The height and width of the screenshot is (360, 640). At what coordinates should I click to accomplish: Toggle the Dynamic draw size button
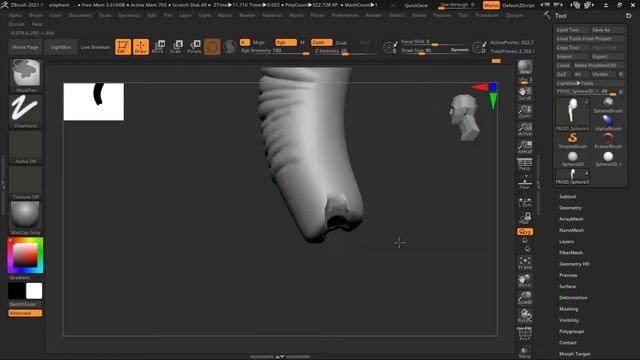pyautogui.click(x=460, y=50)
